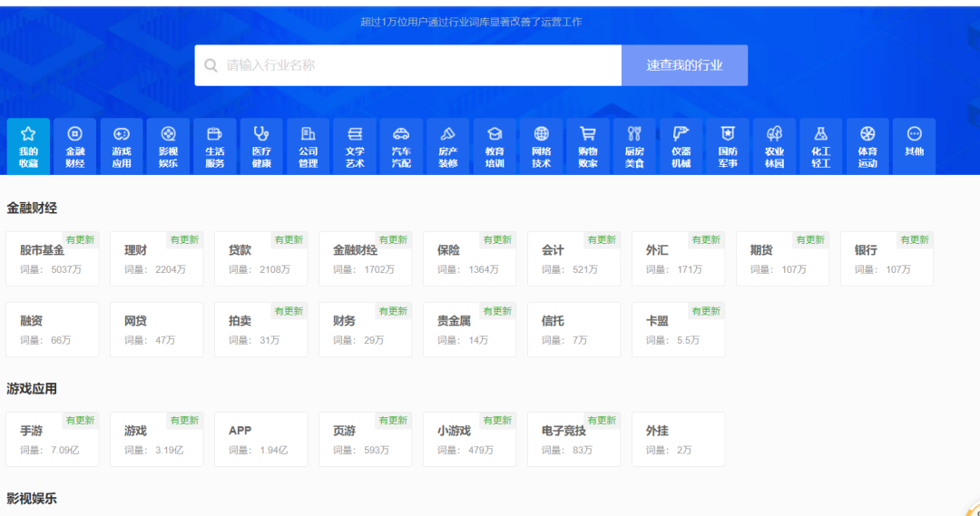Click the 金融财经 section heading
Screen dimensions: 980x516
(32, 208)
